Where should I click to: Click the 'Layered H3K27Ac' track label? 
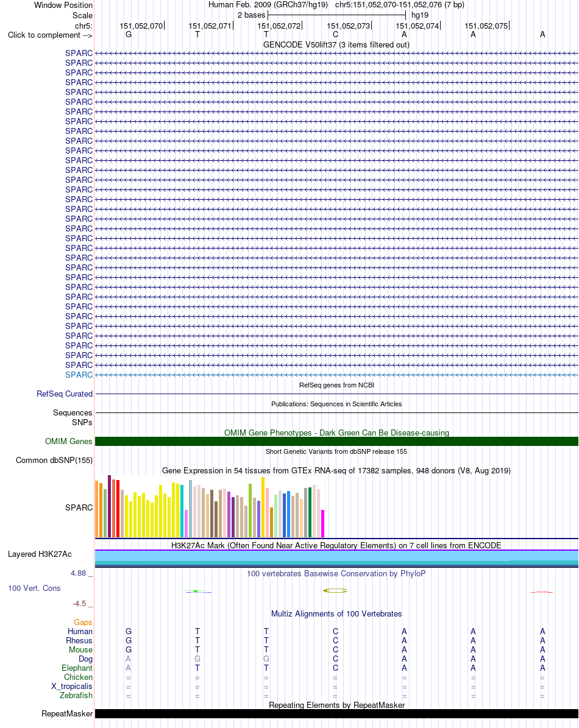(40, 554)
